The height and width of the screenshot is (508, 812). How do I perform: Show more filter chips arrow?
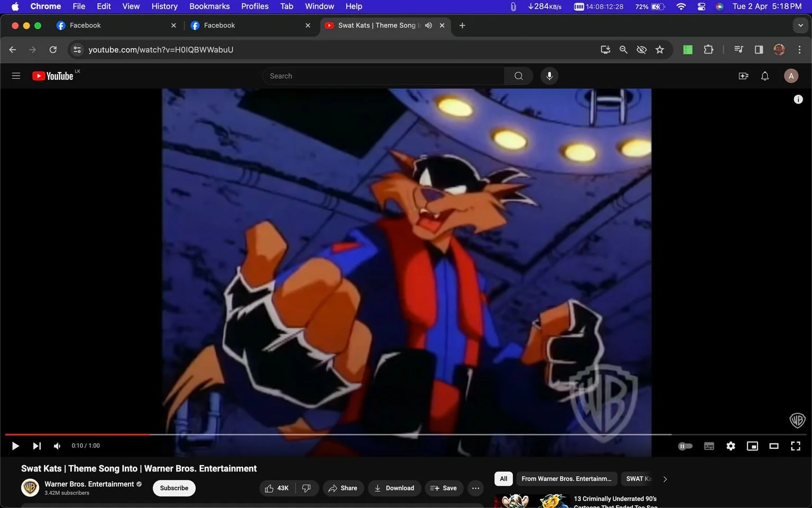pos(665,479)
